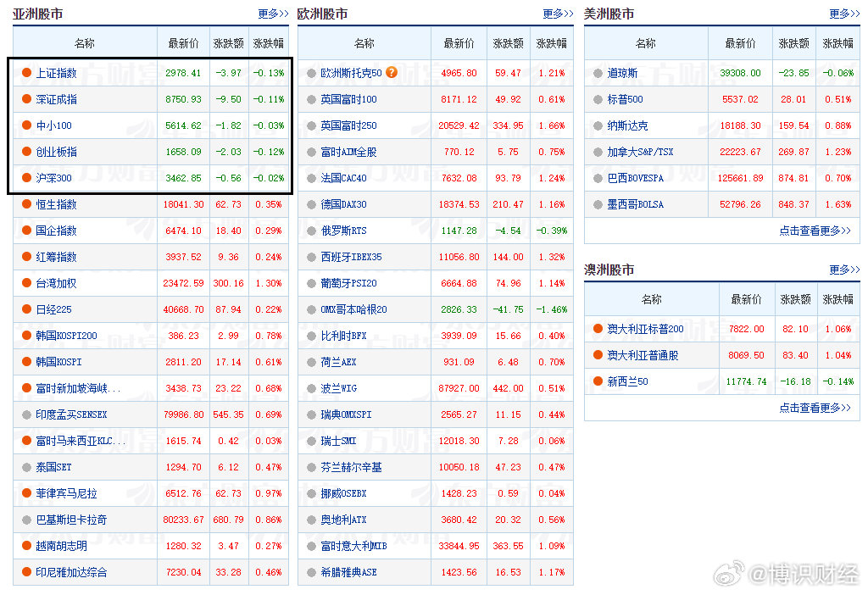Click the orange status dot for 日经225
Screen dimensions: 868x595
point(26,309)
